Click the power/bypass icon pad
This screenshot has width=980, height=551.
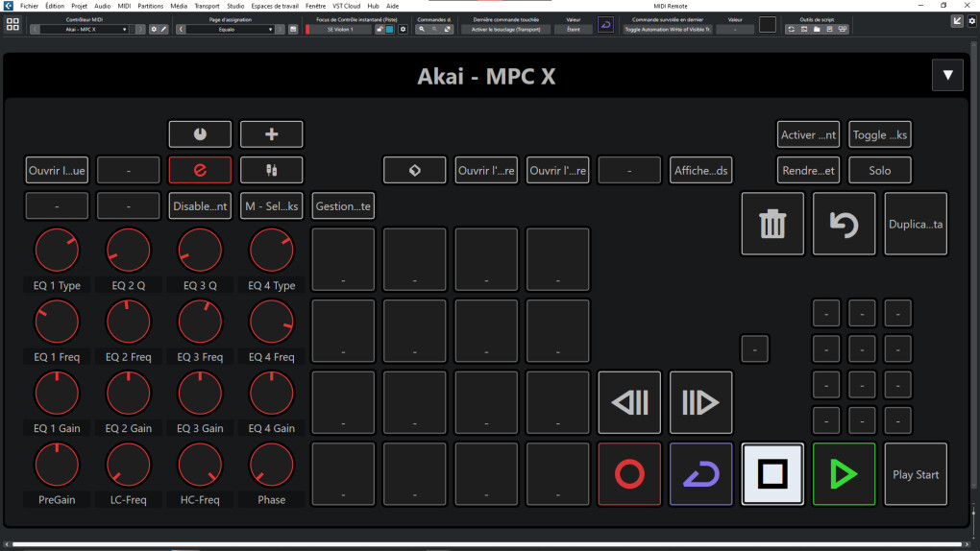200,134
